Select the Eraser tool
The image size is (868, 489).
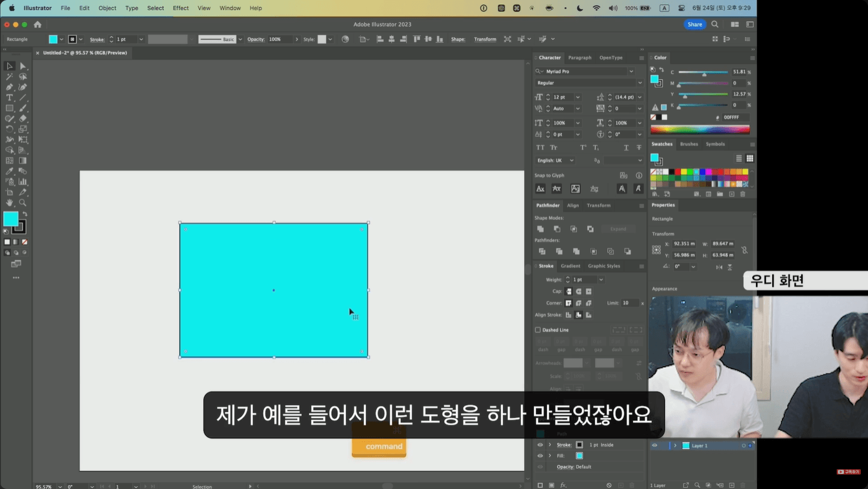(23, 119)
